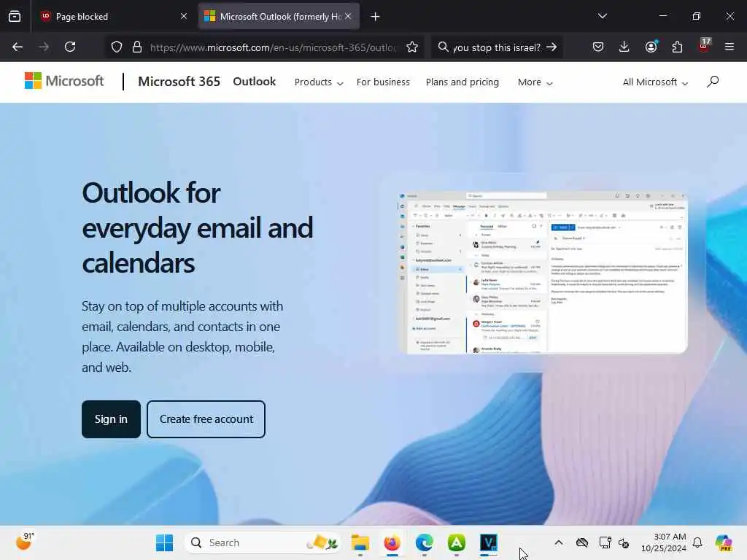This screenshot has width=747, height=560.
Task: Click the search magnifier in search bar
Action: [x=443, y=47]
